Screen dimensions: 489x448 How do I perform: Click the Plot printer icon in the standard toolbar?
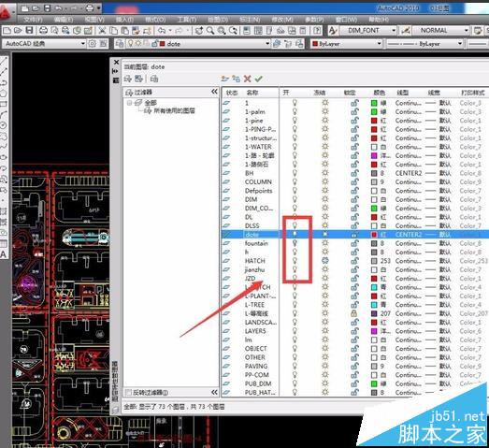(x=43, y=30)
